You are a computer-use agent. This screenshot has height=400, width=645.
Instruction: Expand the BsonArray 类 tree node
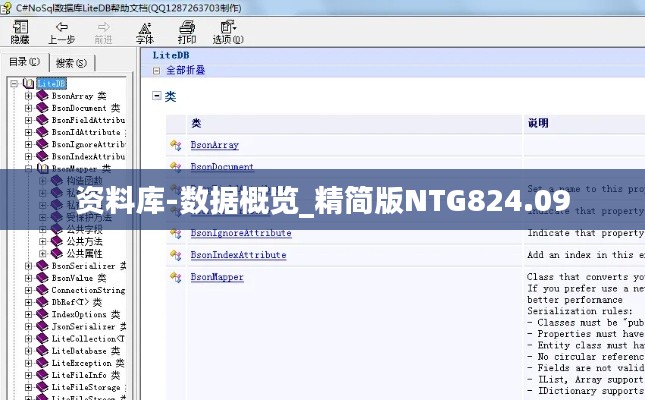pyautogui.click(x=29, y=96)
